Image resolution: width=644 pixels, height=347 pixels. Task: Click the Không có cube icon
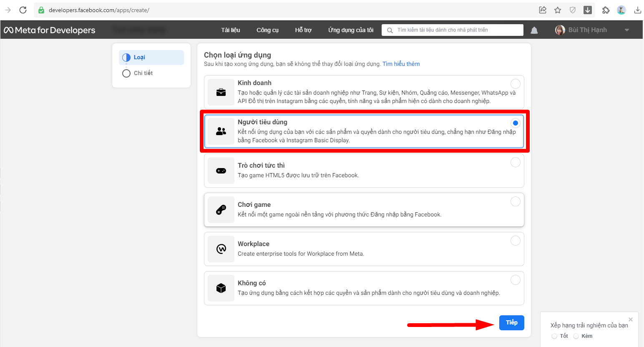(221, 288)
